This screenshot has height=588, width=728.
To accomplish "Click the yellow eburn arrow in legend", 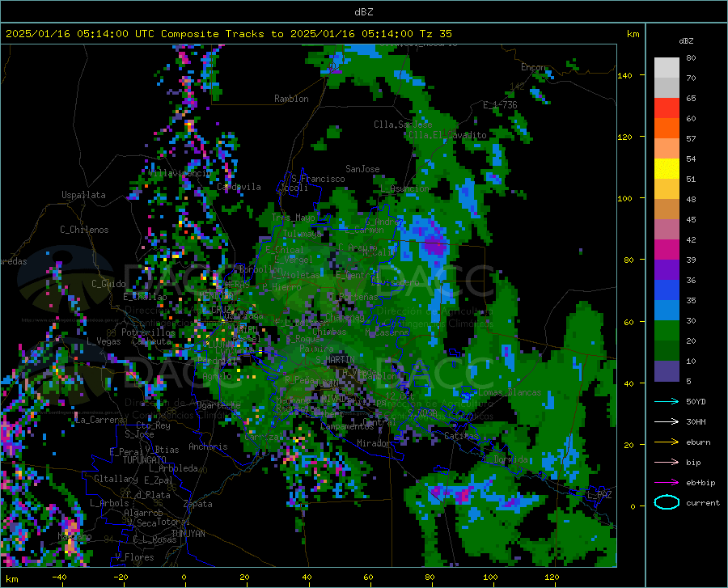I will tap(667, 442).
